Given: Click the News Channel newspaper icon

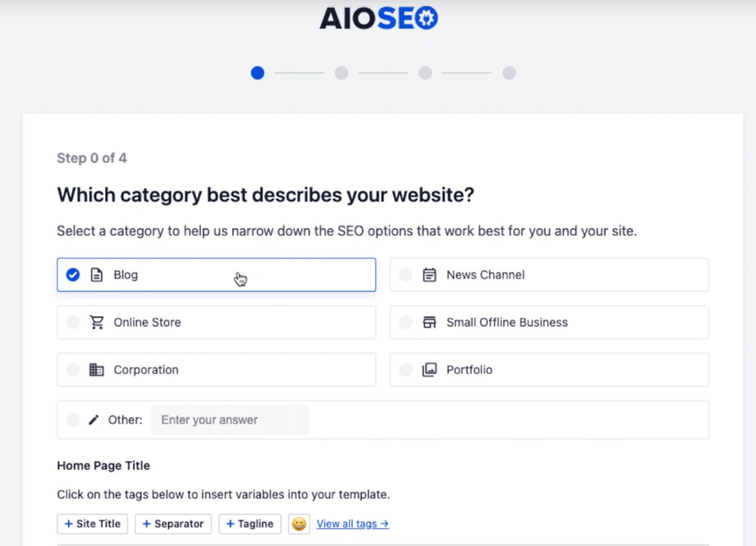Looking at the screenshot, I should click(x=429, y=275).
